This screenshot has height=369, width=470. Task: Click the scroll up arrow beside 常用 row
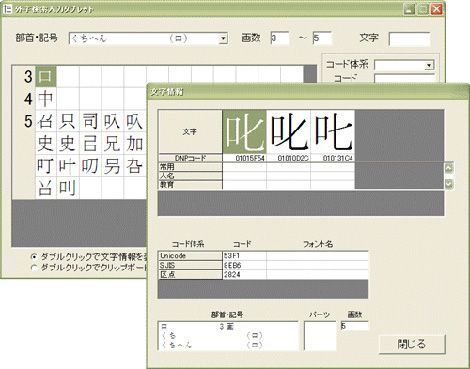tap(449, 168)
